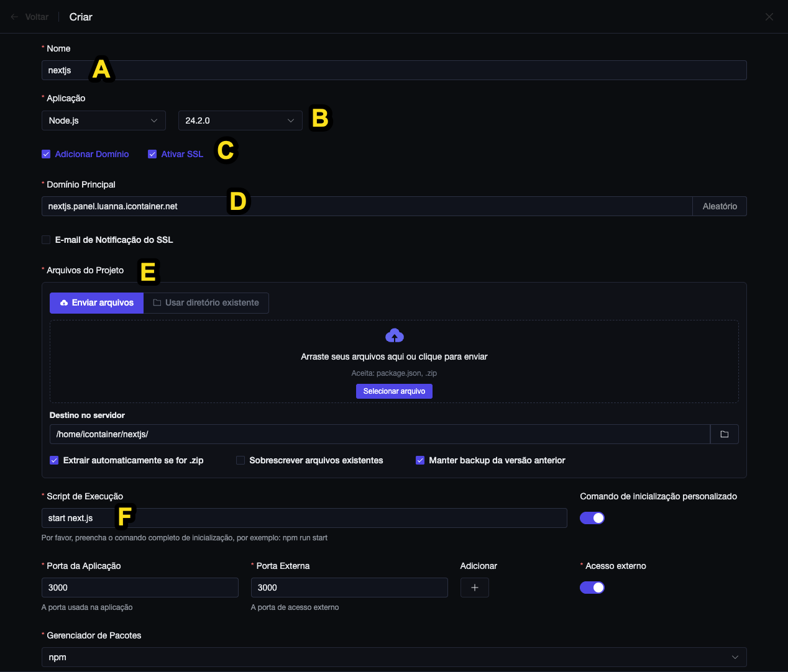Enable E-mail de Notificação do SSL checkbox

click(x=46, y=240)
